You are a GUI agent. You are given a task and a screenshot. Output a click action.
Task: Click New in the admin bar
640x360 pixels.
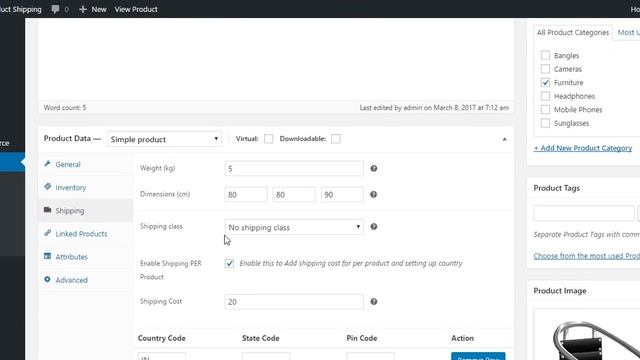[x=99, y=9]
